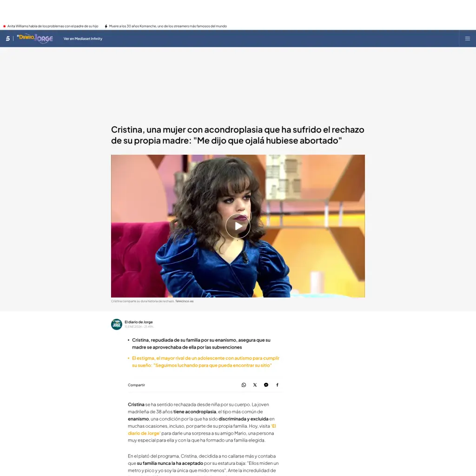Click the bold phrase 'discriminada y excluida'
The image size is (476, 476).
tap(244, 419)
